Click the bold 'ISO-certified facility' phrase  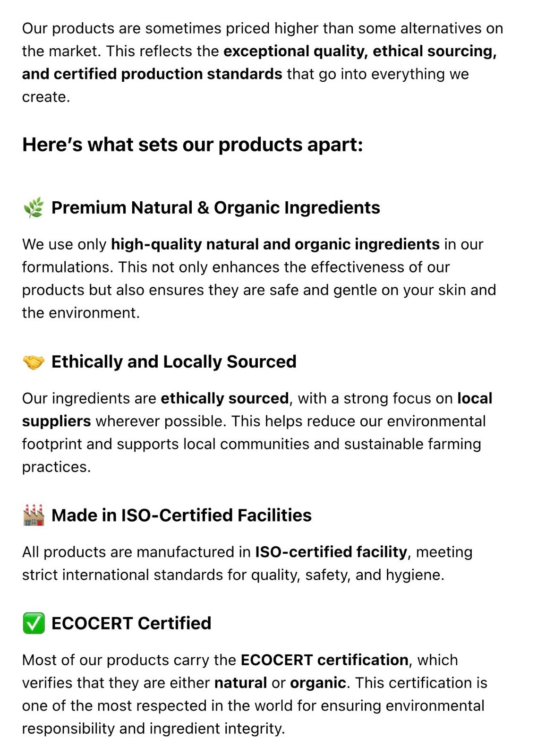331,552
